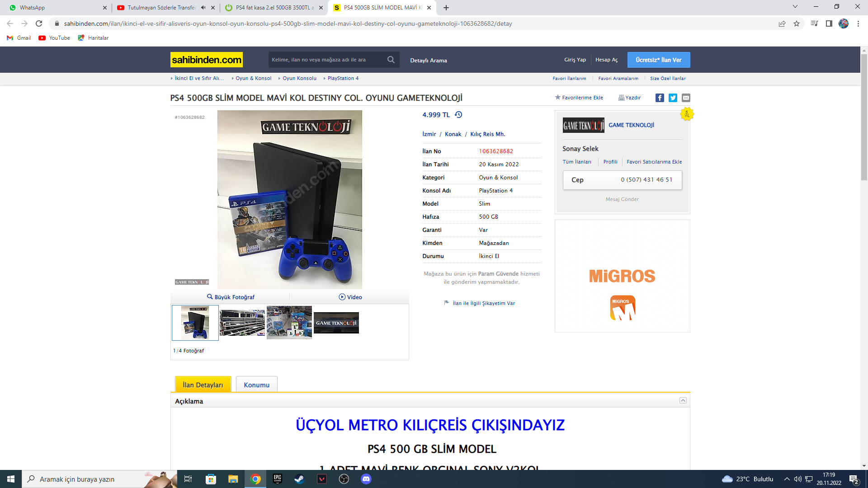Viewport: 868px width, 488px height.
Task: Click the Yazdır print icon
Action: click(622, 98)
